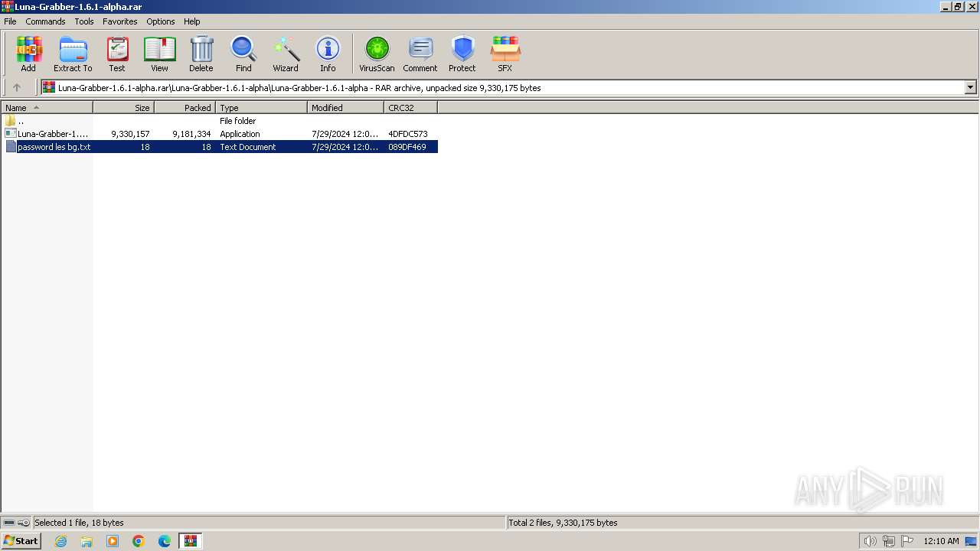The height and width of the screenshot is (551, 980).
Task: Click the Add toolbar icon
Action: pos(28,54)
